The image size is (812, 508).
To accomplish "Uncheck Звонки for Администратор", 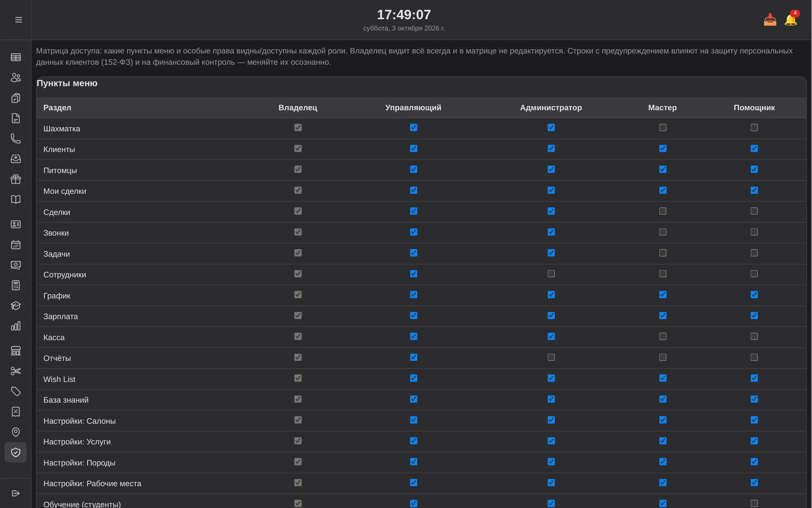I will click(x=551, y=232).
